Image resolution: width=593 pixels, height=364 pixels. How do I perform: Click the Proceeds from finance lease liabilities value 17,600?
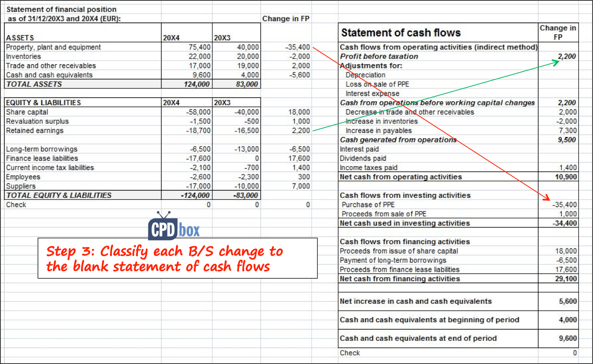566,270
